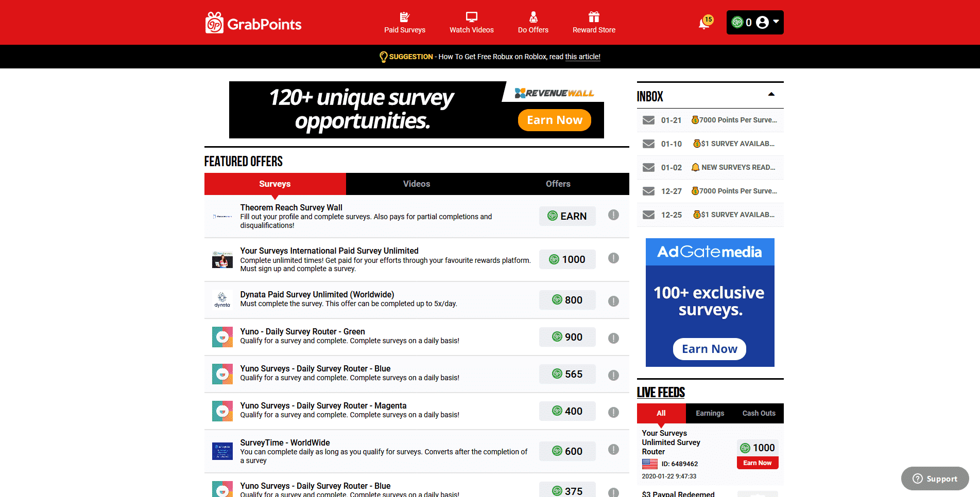Open the SurveyTime - WorldWide title
Screen dimensions: 980x497
285,442
